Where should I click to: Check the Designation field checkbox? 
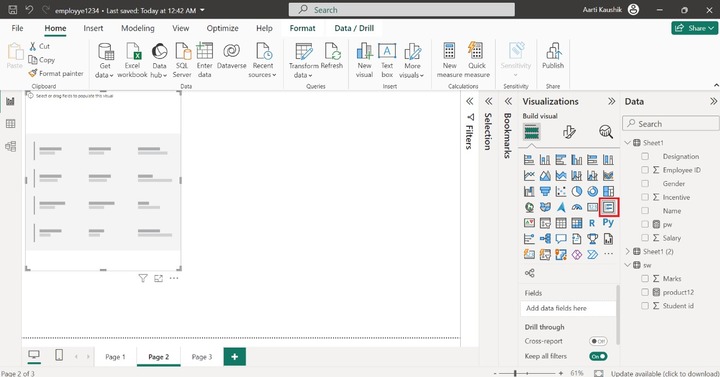click(x=645, y=156)
